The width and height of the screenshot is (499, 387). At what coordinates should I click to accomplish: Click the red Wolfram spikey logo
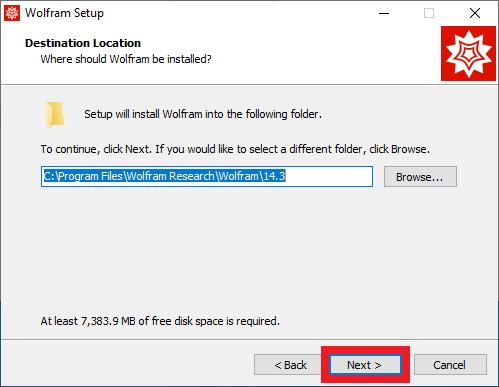[x=468, y=53]
